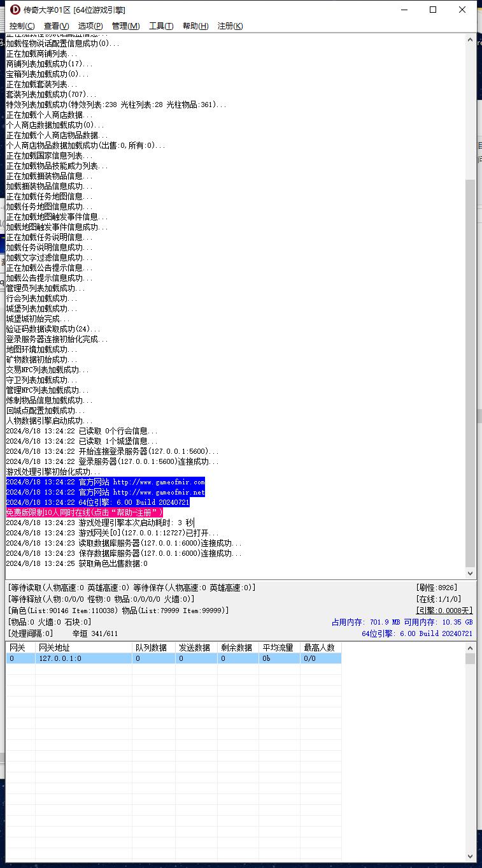Click the [刷怪:8926] status entry
The width and height of the screenshot is (482, 868).
436,588
